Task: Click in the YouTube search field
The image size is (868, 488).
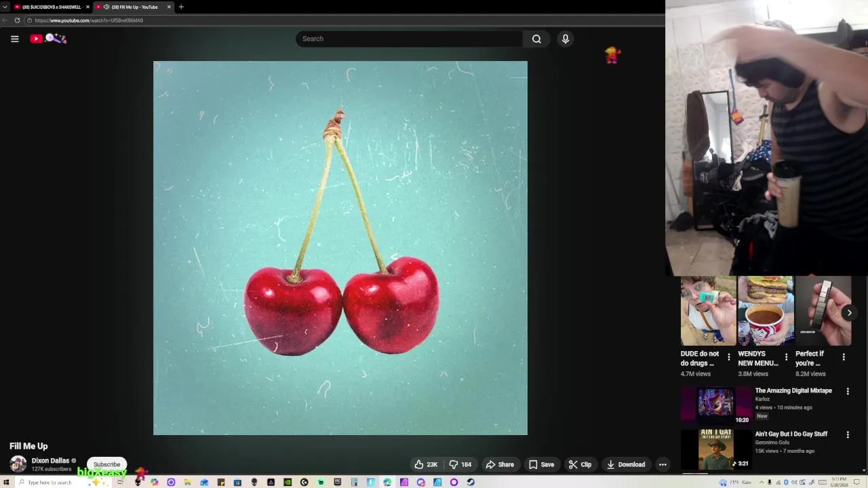Action: tap(409, 39)
